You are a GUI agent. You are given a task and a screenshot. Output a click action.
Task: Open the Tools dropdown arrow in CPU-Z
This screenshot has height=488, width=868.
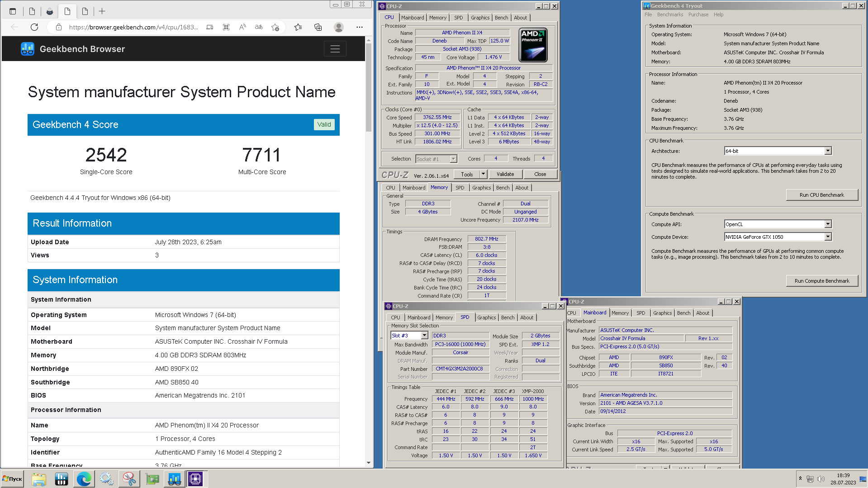pyautogui.click(x=483, y=174)
